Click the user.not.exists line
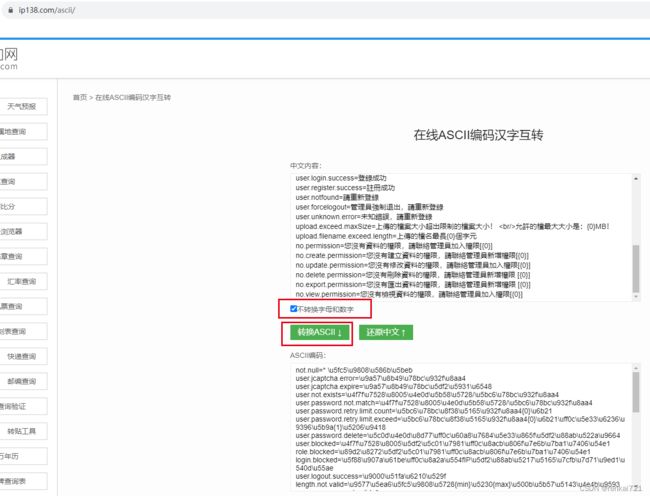Viewport: 650px width, 496px height. 427,394
